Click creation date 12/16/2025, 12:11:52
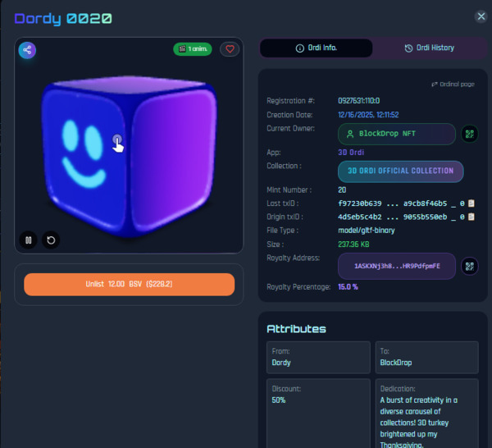This screenshot has width=492, height=448. pos(368,115)
